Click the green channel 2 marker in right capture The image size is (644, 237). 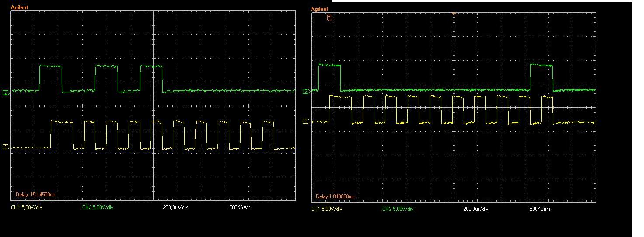[306, 91]
